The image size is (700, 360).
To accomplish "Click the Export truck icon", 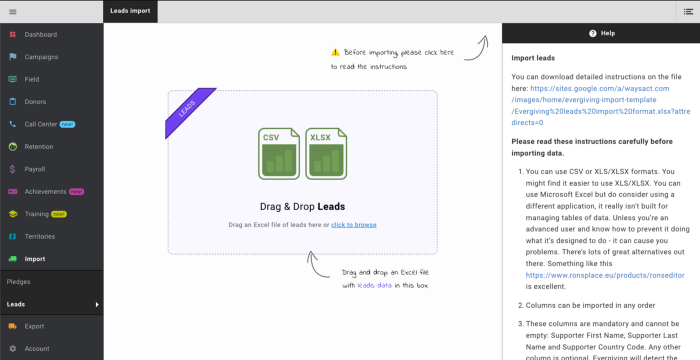I will 13,326.
